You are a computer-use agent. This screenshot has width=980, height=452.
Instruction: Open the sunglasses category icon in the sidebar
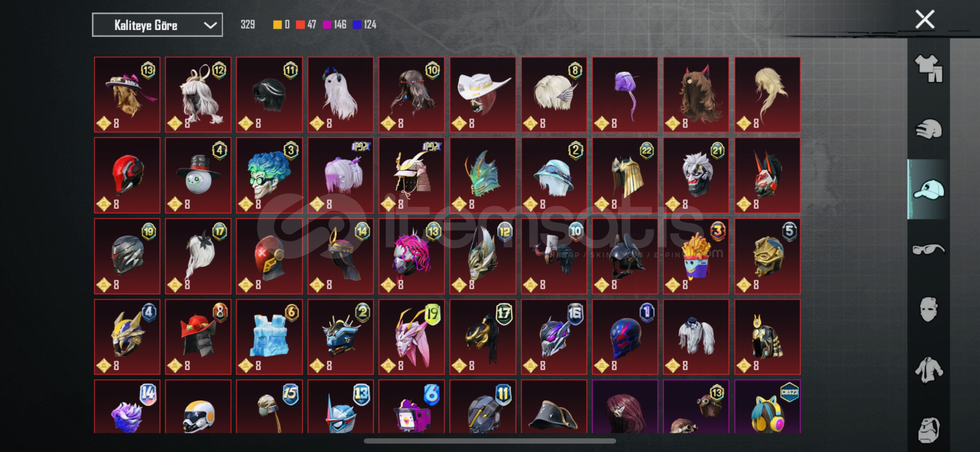(x=928, y=249)
